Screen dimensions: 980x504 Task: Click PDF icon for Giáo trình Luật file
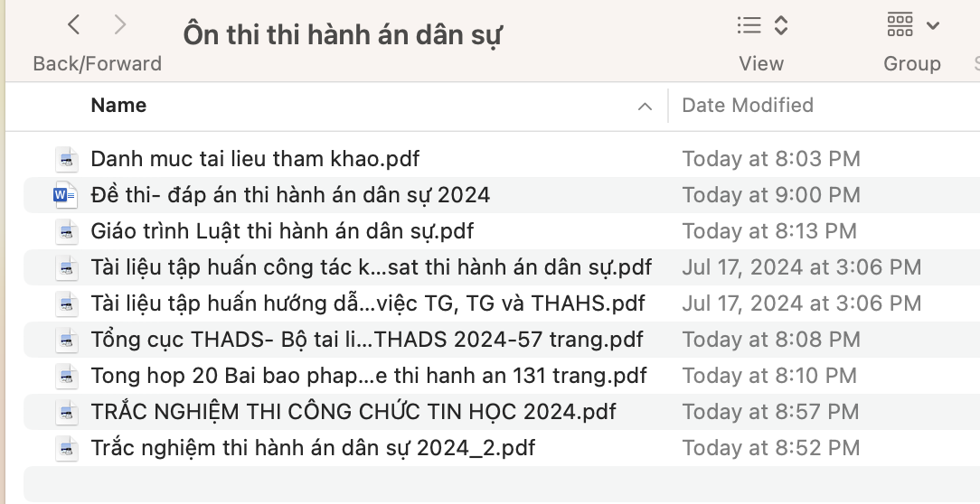click(66, 232)
